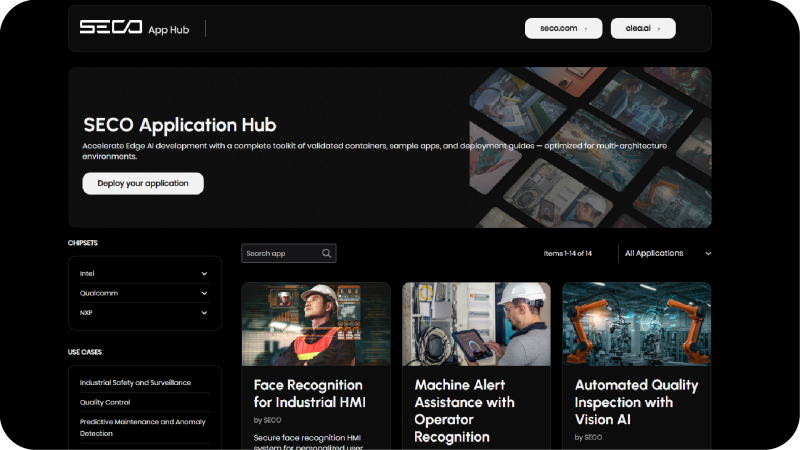
Task: Select Quality Control use case
Action: 105,402
